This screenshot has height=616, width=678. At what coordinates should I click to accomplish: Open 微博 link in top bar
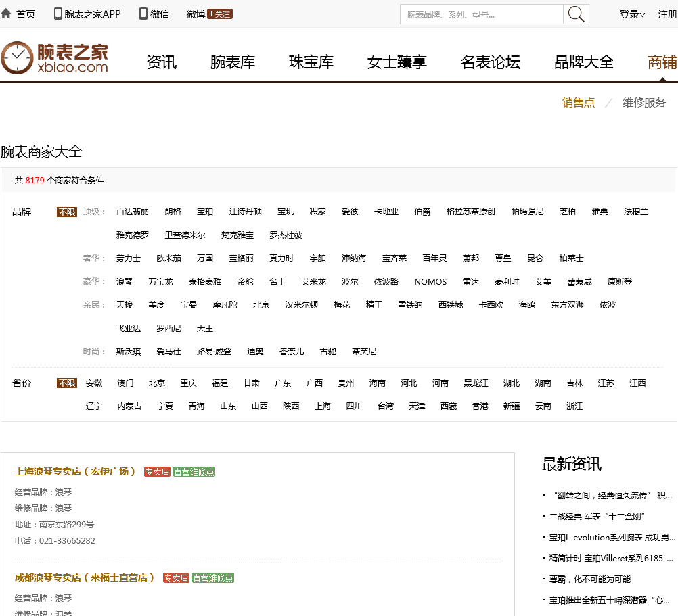(x=196, y=14)
